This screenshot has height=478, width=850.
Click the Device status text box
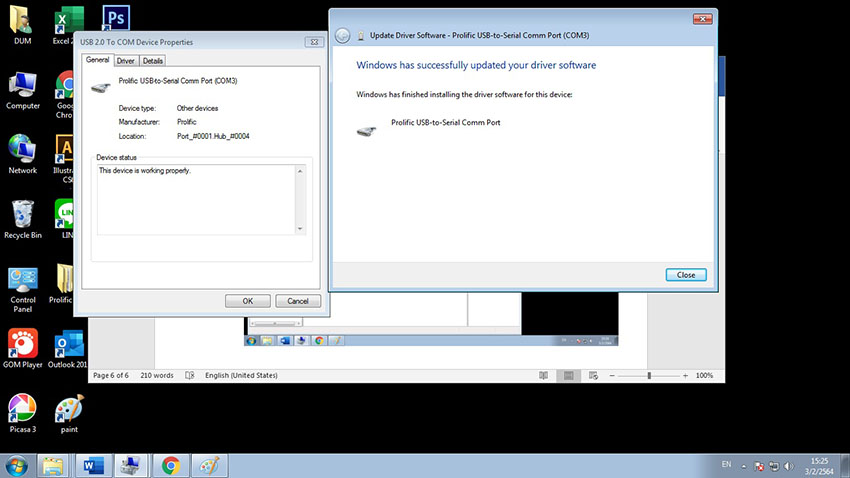[196, 200]
